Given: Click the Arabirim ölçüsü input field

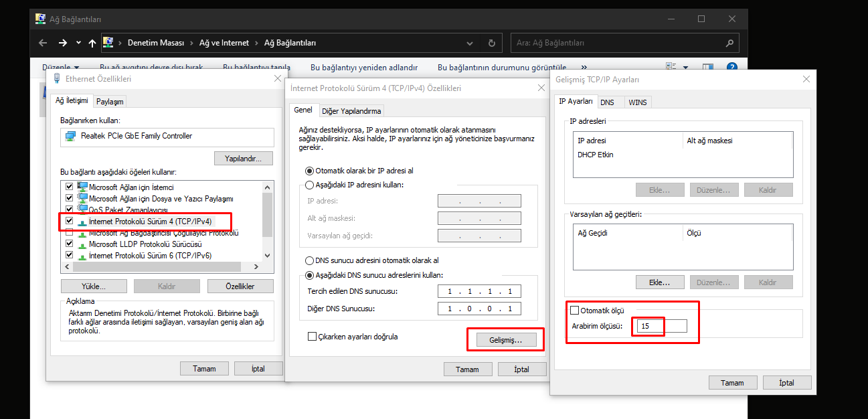Looking at the screenshot, I should click(661, 326).
